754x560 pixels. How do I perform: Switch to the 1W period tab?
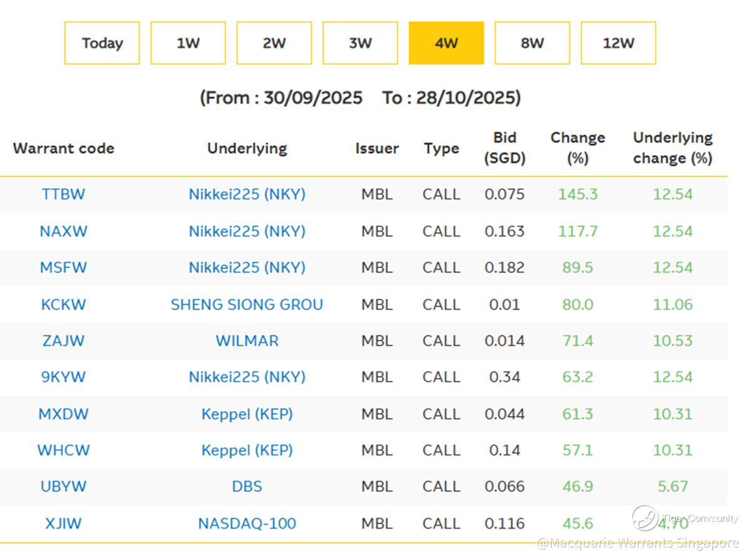point(188,43)
